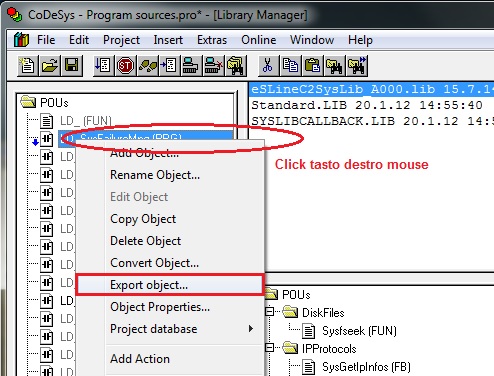Click the Logout computer icon with red X

[213, 65]
